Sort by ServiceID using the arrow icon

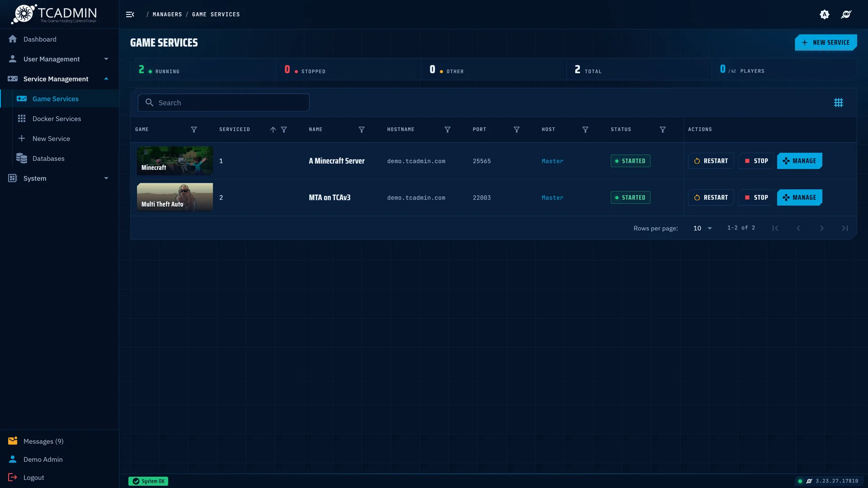coord(273,130)
